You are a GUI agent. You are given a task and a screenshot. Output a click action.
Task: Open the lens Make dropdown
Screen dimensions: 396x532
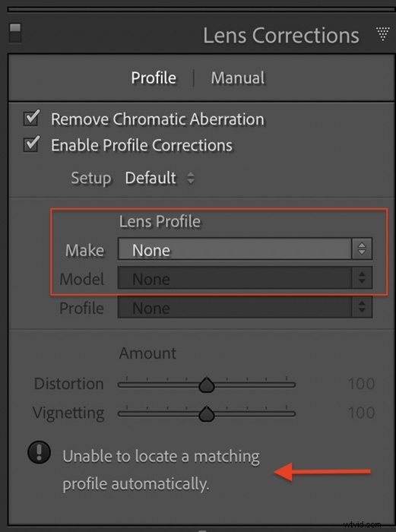tap(245, 249)
